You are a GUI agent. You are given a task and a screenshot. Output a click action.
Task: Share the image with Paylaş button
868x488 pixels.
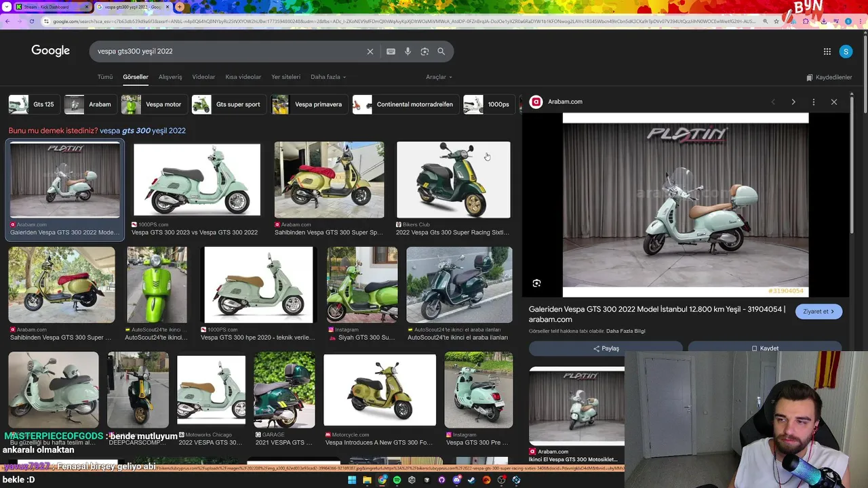[606, 348]
